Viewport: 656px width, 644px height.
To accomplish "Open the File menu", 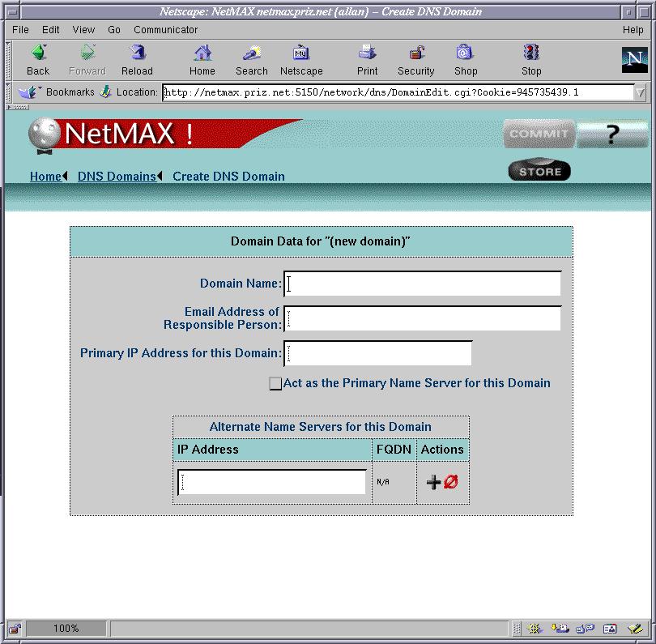I will [20, 30].
